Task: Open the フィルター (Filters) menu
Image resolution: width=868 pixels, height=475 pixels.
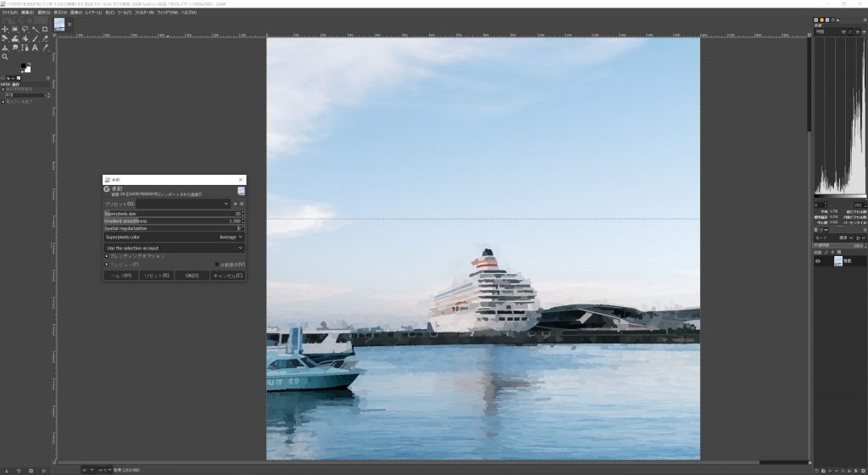Action: coord(144,12)
